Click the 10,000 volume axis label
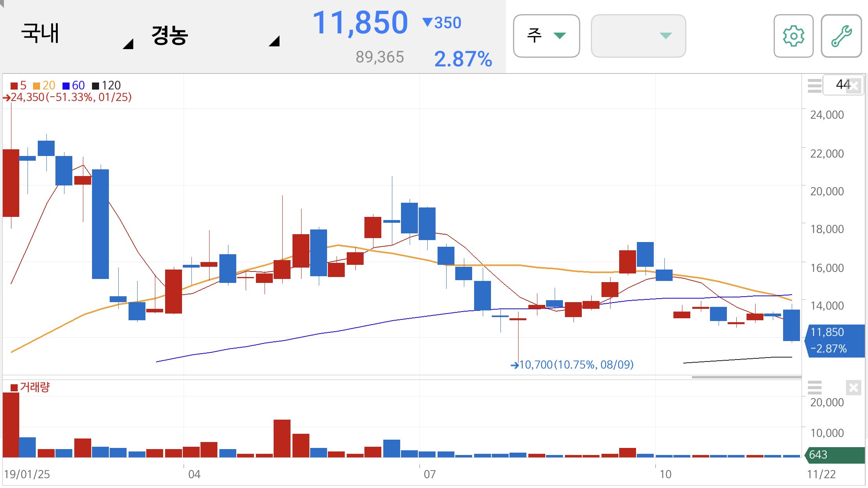 click(827, 433)
